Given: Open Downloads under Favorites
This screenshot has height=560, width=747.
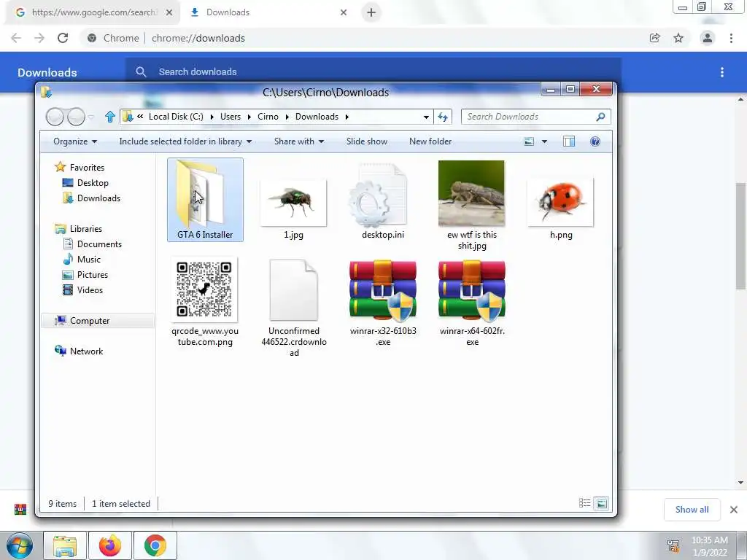Looking at the screenshot, I should [98, 198].
